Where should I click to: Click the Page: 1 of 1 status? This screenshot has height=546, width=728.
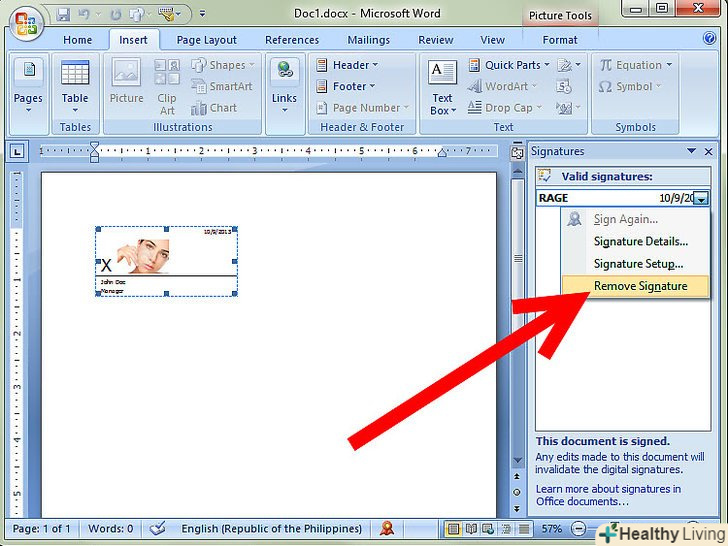tap(41, 529)
